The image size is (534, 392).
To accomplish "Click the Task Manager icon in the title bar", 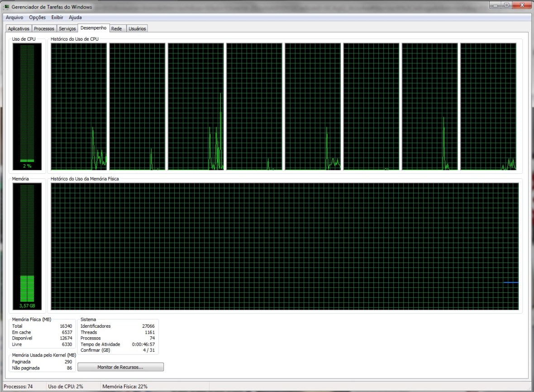I will click(7, 7).
